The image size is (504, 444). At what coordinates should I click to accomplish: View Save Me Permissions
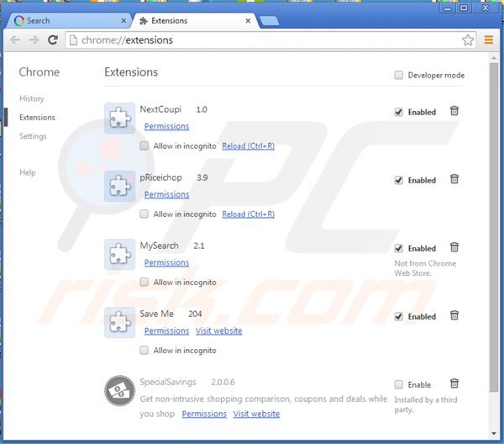pyautogui.click(x=166, y=331)
